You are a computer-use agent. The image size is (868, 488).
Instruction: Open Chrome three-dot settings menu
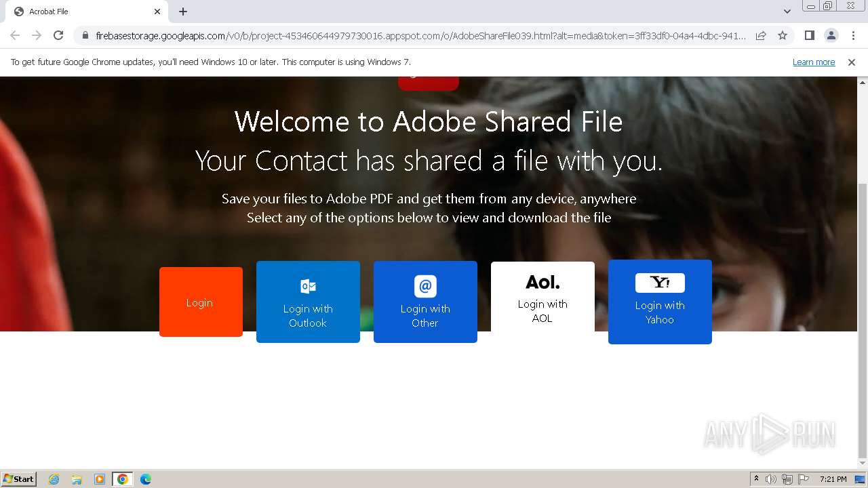click(x=853, y=35)
